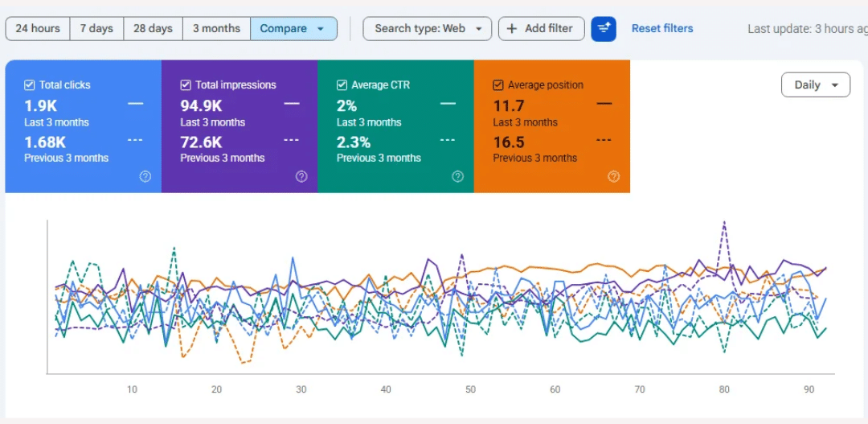Open help icon on Total impressions card
The height and width of the screenshot is (424, 868).
[x=301, y=177]
